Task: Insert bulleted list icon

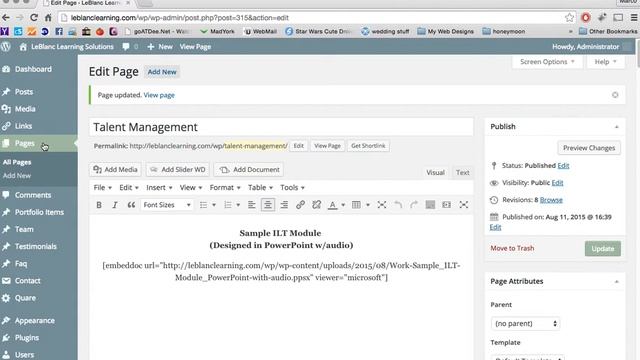Action: [203, 205]
